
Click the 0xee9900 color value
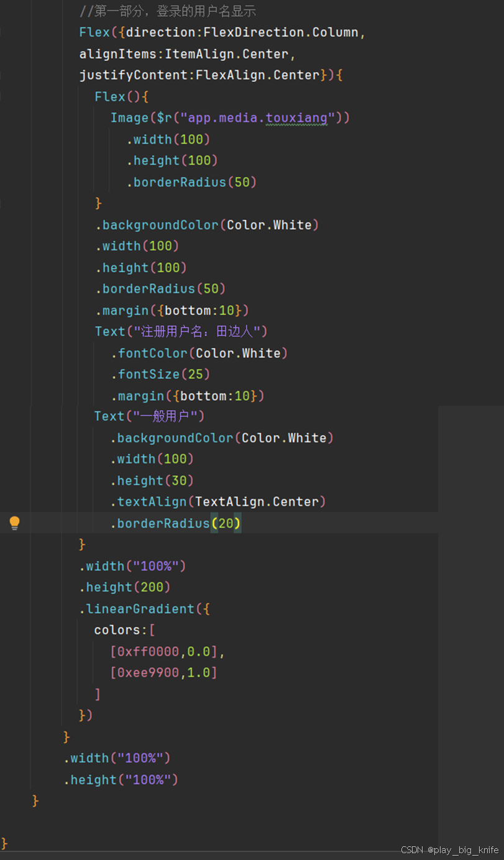tap(149, 672)
